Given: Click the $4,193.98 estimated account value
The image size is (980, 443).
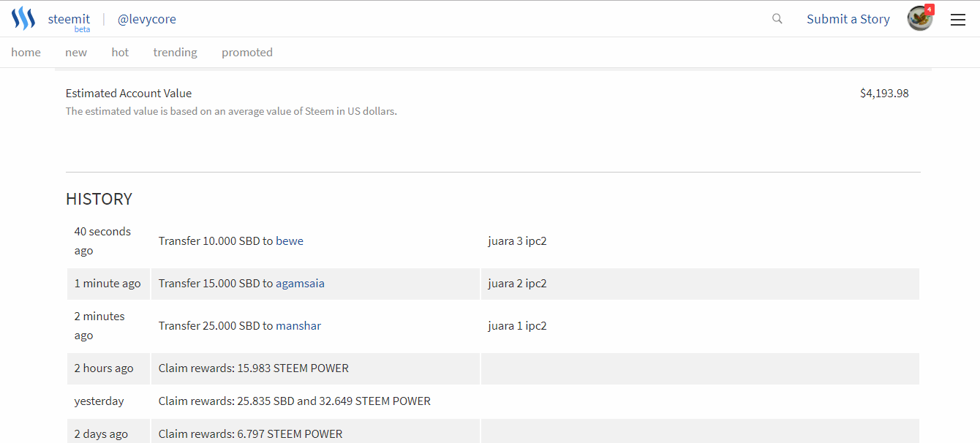Looking at the screenshot, I should [884, 93].
